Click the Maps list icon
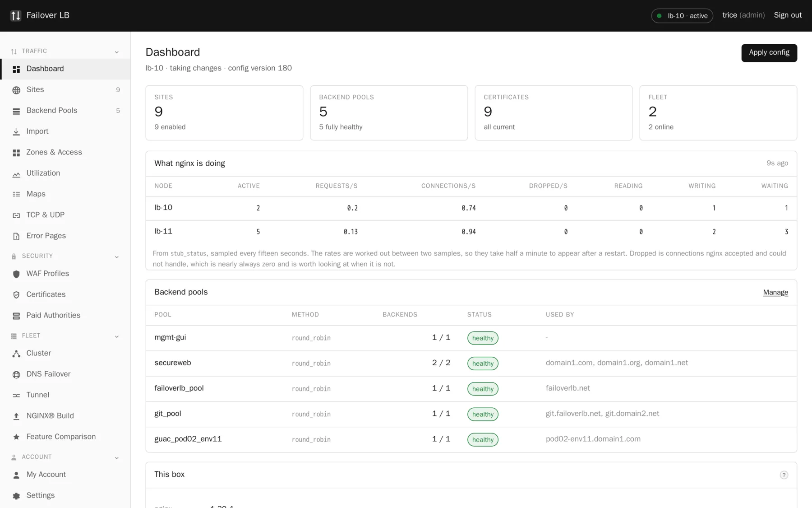The width and height of the screenshot is (812, 508). pos(16,194)
